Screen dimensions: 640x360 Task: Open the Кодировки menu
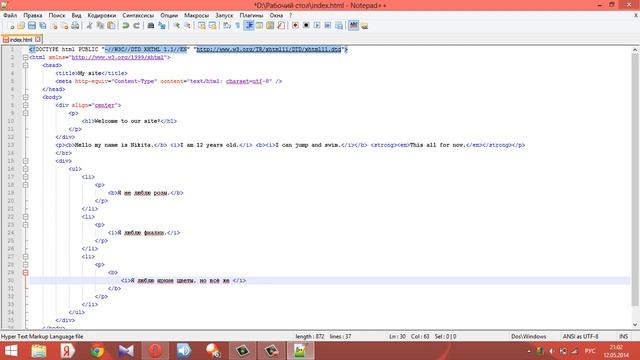pos(102,15)
